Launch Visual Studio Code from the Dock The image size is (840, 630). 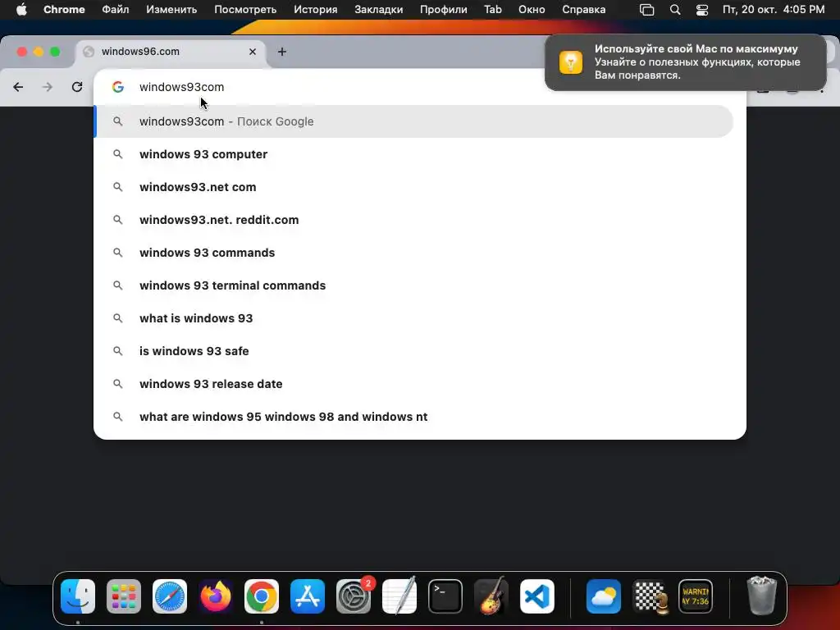click(537, 596)
